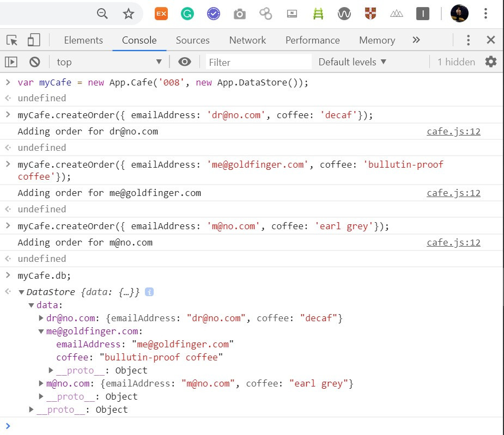
Task: Open the Network tab
Action: point(247,40)
